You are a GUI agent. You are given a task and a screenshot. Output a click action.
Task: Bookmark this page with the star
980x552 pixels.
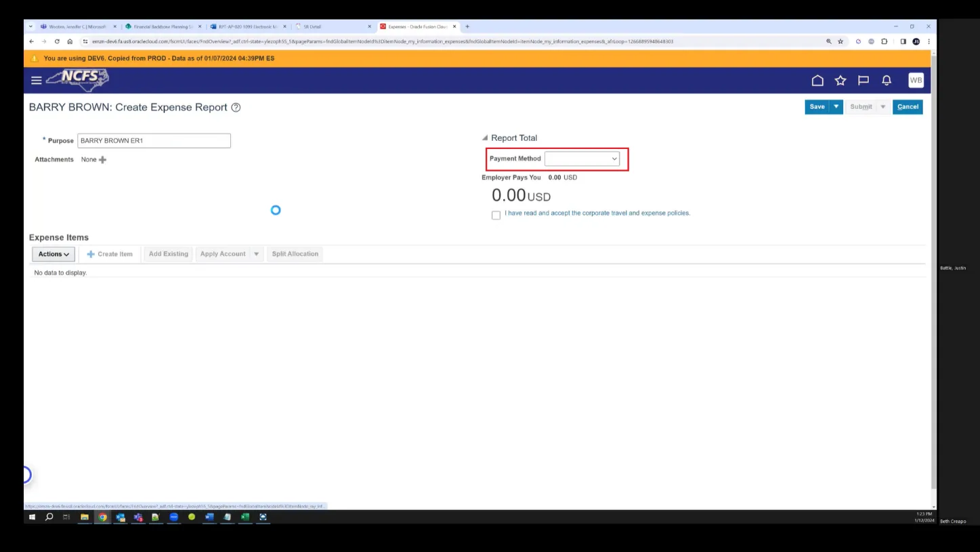pos(840,41)
